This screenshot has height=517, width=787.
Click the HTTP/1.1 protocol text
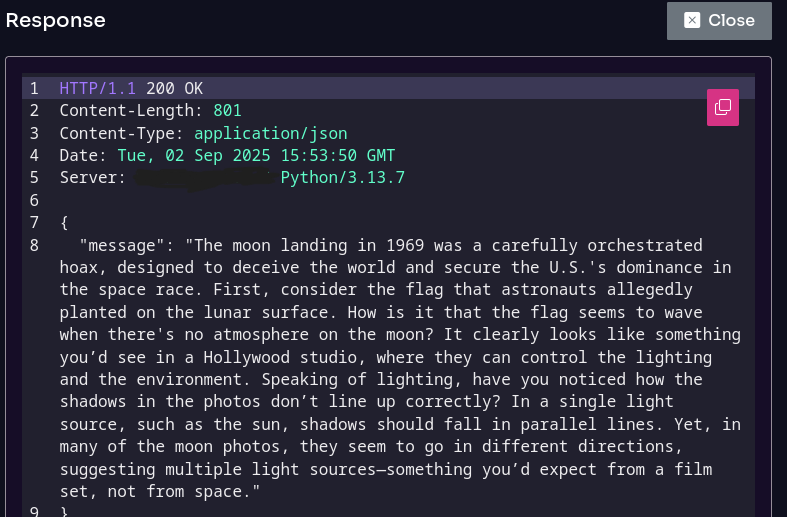(97, 88)
